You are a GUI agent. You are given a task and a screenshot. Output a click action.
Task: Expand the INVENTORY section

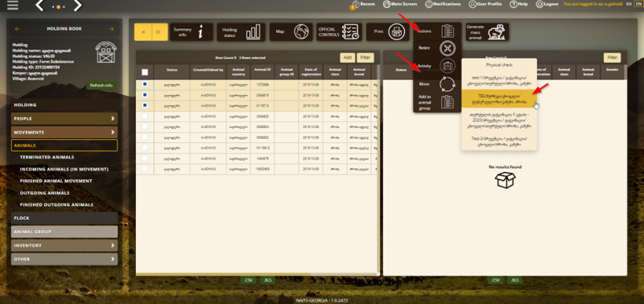pos(64,245)
